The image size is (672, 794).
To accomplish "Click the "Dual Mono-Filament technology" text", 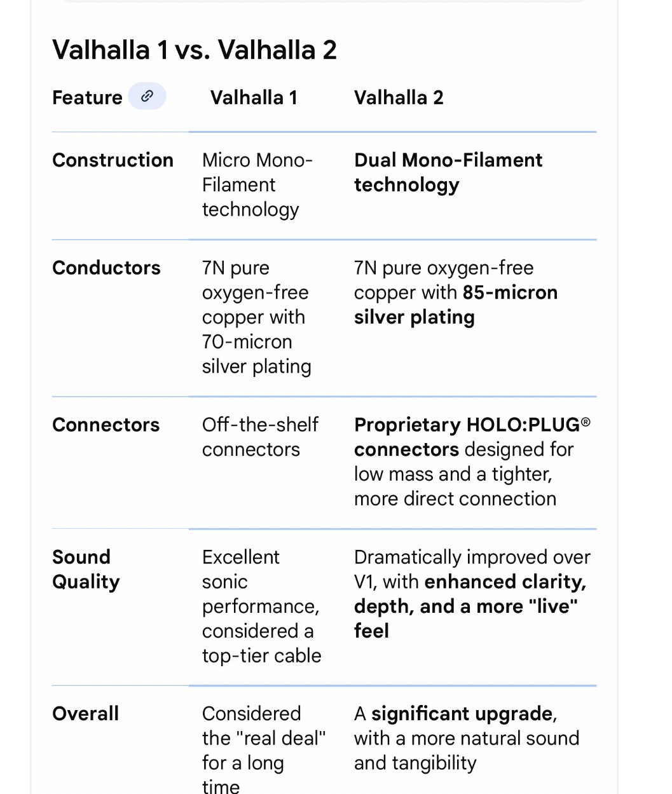I will [448, 172].
